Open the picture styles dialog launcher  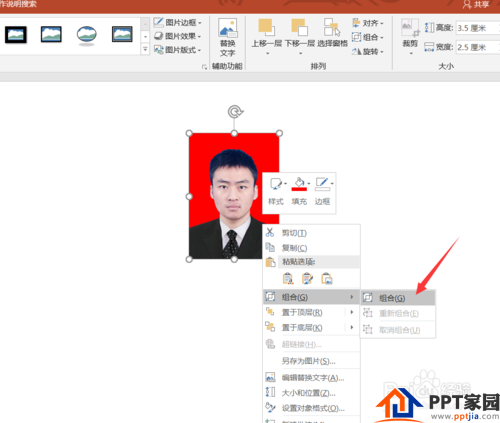(x=204, y=67)
